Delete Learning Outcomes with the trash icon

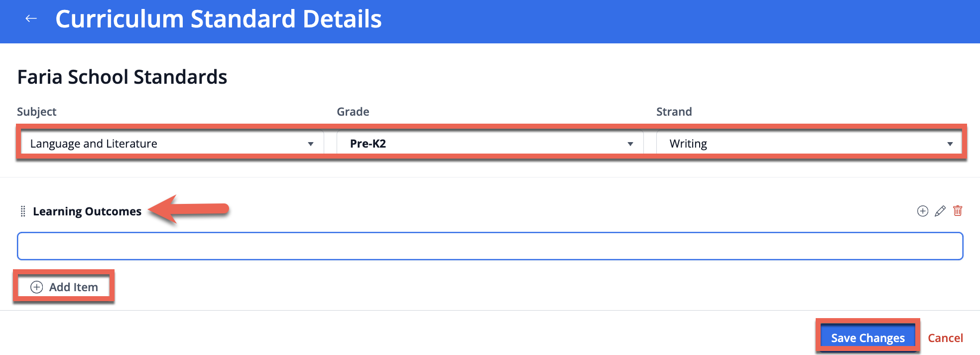(x=957, y=211)
